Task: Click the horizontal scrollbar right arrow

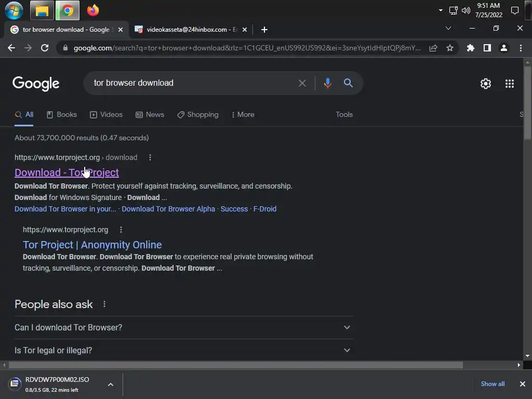Action: click(519, 365)
